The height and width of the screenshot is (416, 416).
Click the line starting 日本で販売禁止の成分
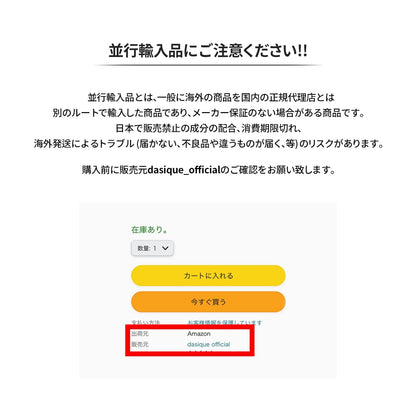[209, 128]
